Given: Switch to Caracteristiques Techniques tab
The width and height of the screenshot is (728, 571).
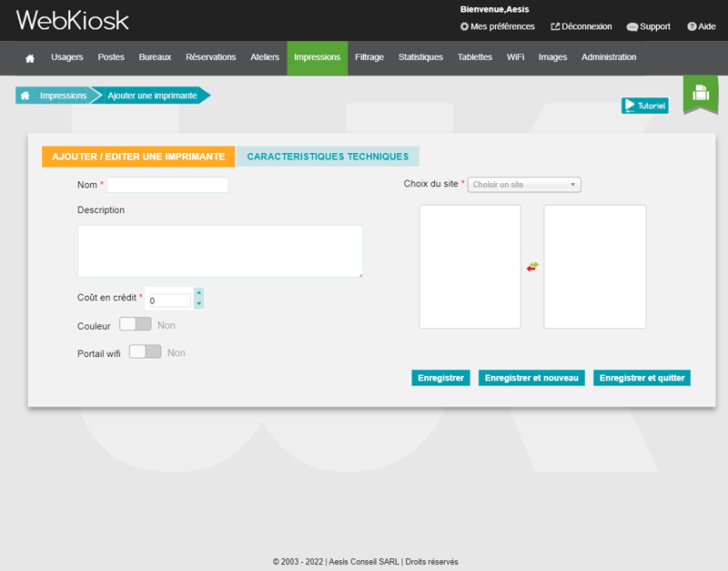Looking at the screenshot, I should tap(328, 157).
